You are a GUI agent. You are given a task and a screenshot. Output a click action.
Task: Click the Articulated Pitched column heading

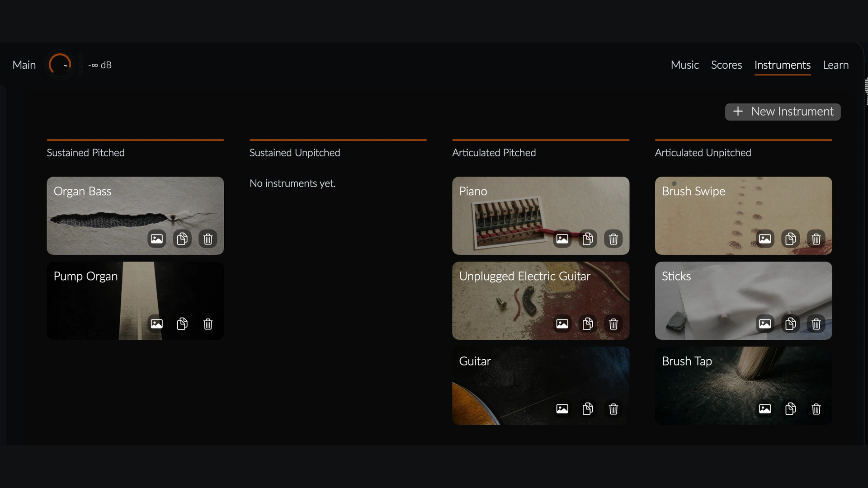click(x=494, y=153)
